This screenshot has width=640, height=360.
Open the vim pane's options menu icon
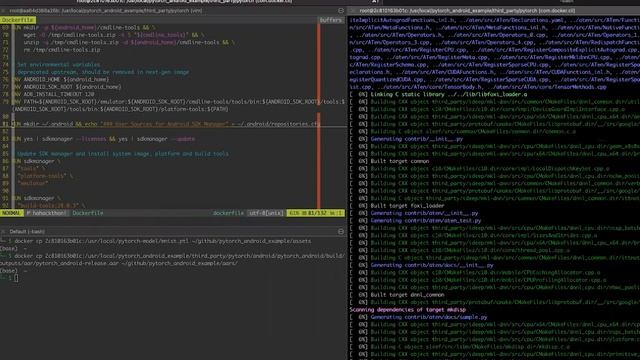pos(341,11)
